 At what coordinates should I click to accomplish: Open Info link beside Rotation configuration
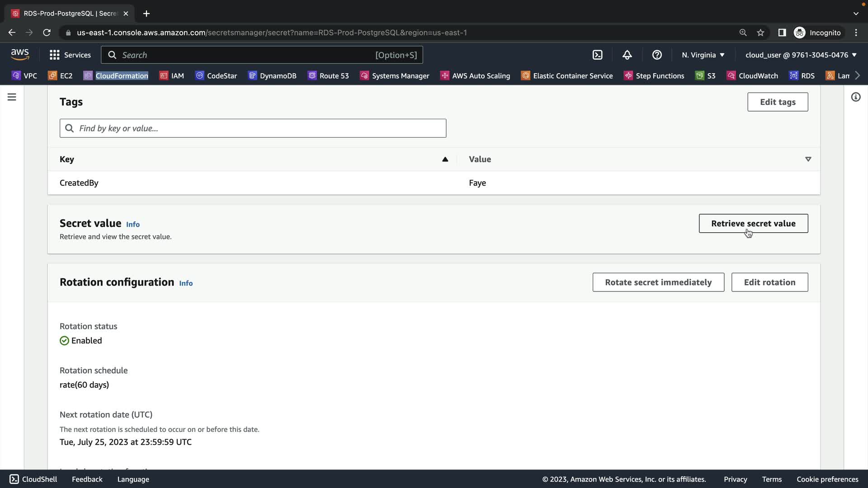[186, 283]
